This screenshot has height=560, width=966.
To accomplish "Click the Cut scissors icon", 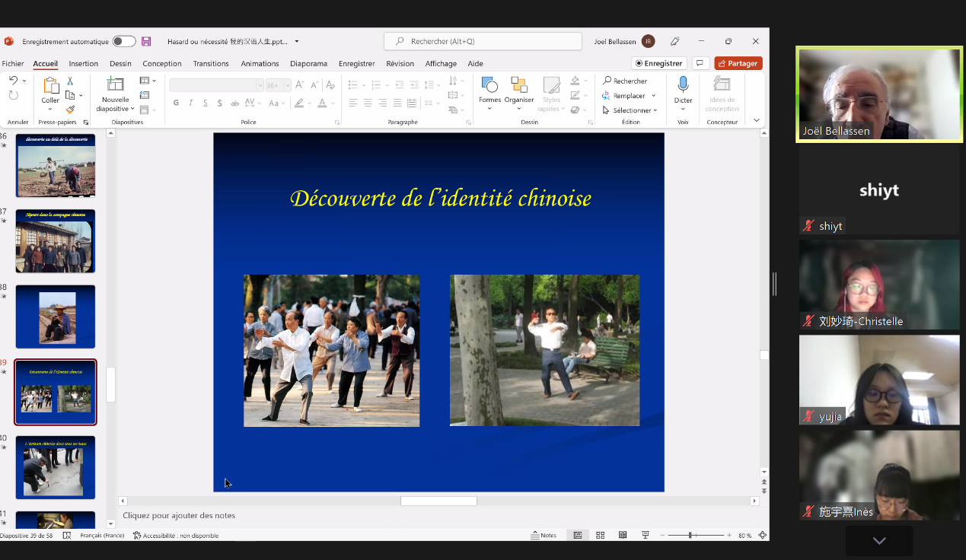I will click(70, 81).
